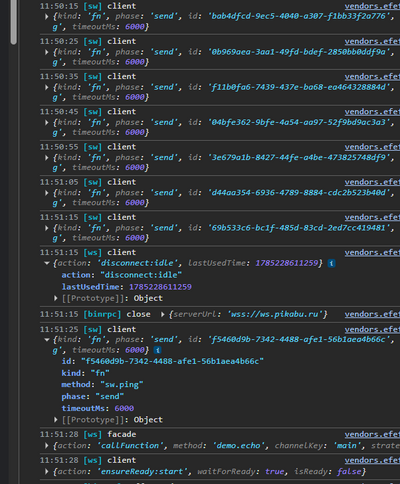The height and width of the screenshot is (484, 400).
Task: Collapse the f5460d9b sw.ping object
Action: (x=47, y=340)
